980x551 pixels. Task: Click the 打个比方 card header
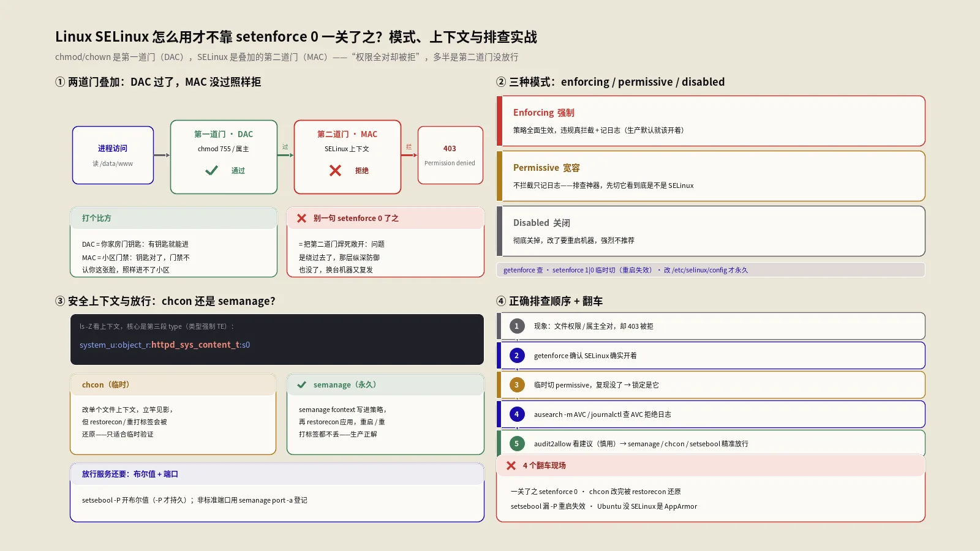tap(173, 218)
